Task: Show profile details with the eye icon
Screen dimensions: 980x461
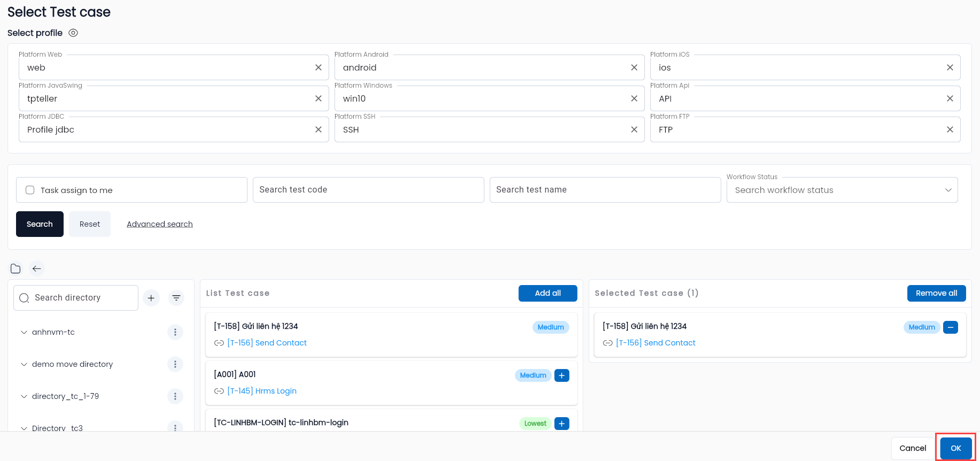Action: click(x=73, y=33)
